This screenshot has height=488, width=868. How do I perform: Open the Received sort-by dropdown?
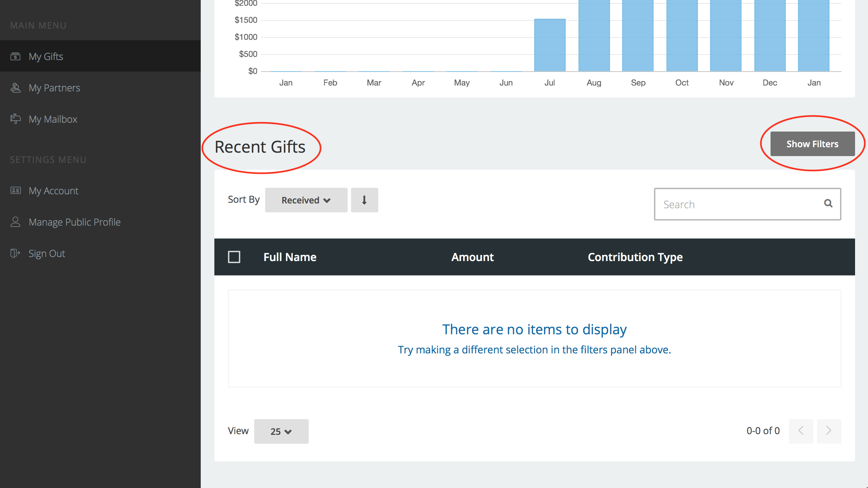click(x=306, y=200)
